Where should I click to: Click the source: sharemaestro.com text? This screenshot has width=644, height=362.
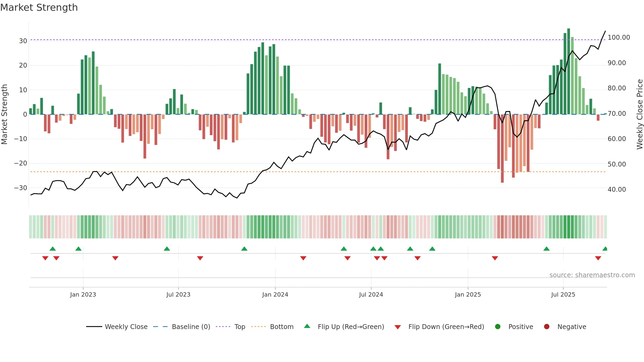(x=592, y=275)
